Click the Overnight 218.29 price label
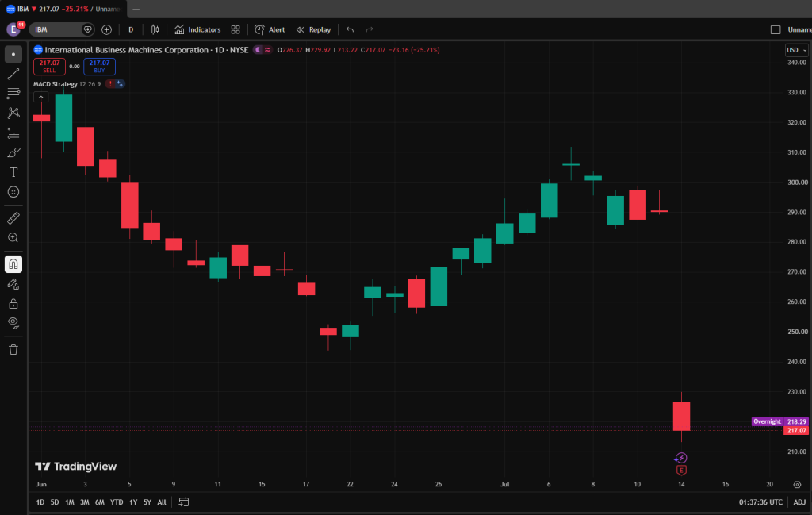Viewport: 812px width, 515px height. (x=780, y=421)
